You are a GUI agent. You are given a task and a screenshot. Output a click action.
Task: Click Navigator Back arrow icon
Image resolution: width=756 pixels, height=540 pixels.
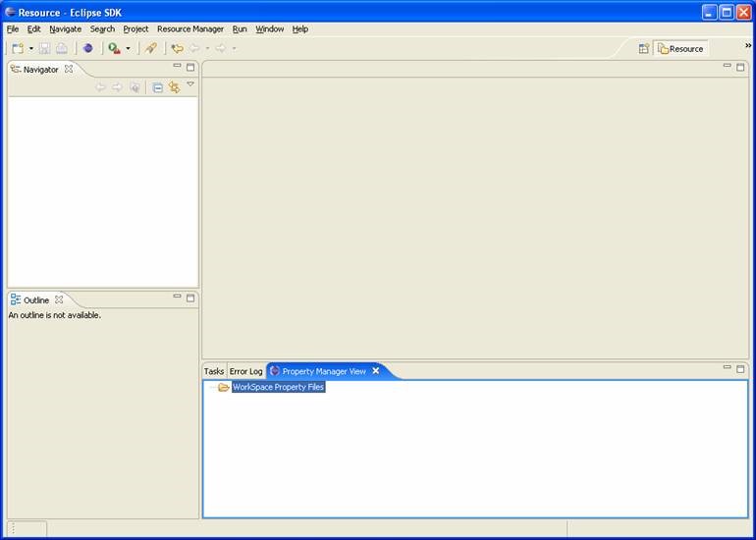pyautogui.click(x=100, y=87)
